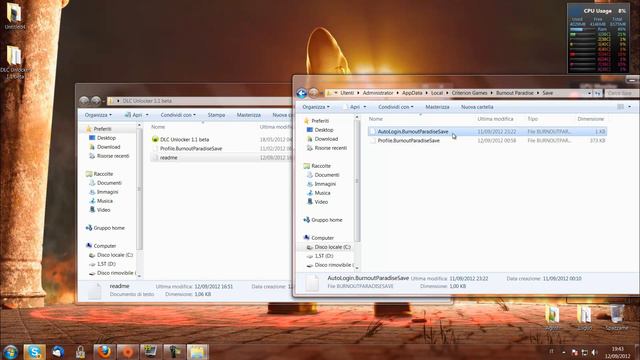Select Computer in the Save window sidebar
The width and height of the screenshot is (640, 360).
point(322,238)
